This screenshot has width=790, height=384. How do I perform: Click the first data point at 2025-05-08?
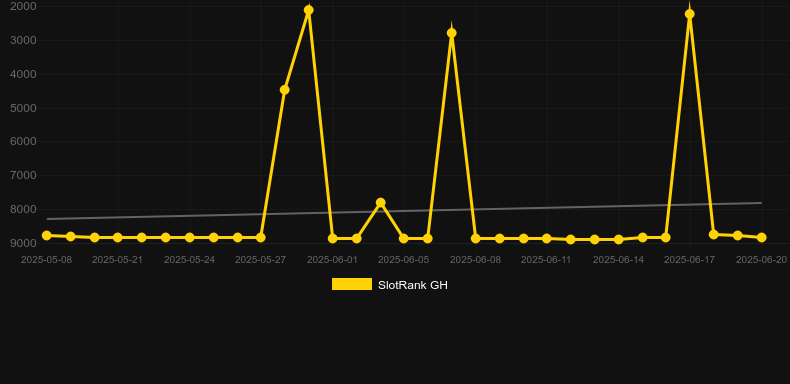47,235
